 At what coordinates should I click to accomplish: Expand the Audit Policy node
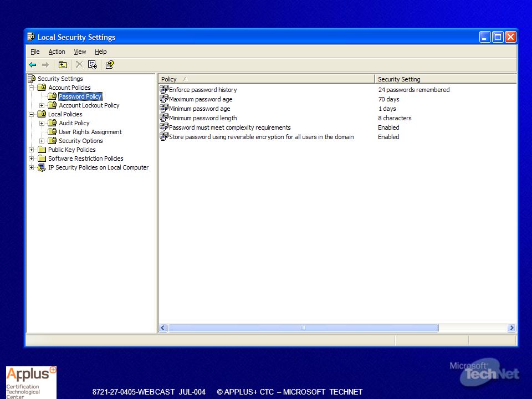tap(42, 123)
